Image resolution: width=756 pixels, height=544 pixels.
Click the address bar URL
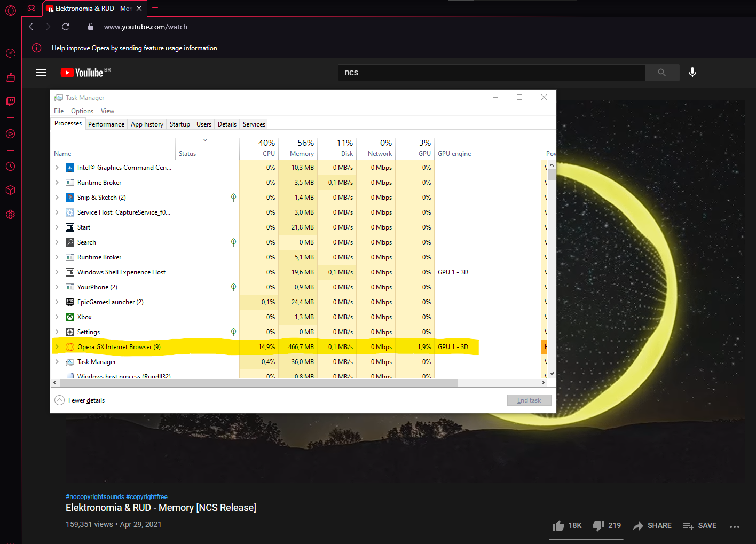tap(145, 27)
